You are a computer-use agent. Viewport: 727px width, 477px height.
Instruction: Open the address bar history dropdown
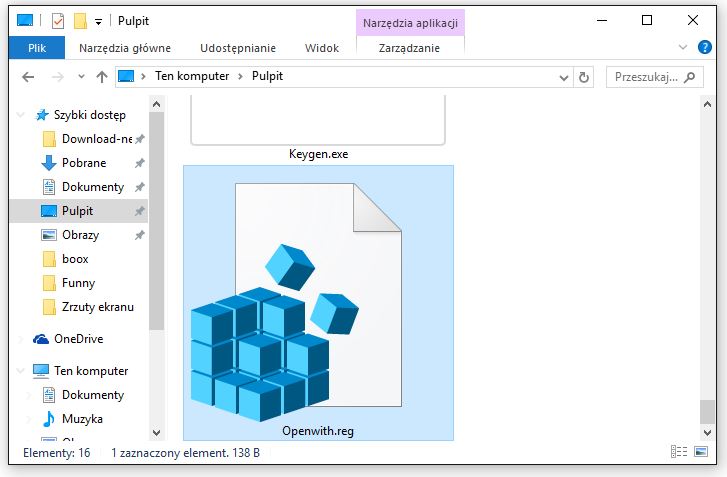pos(564,77)
